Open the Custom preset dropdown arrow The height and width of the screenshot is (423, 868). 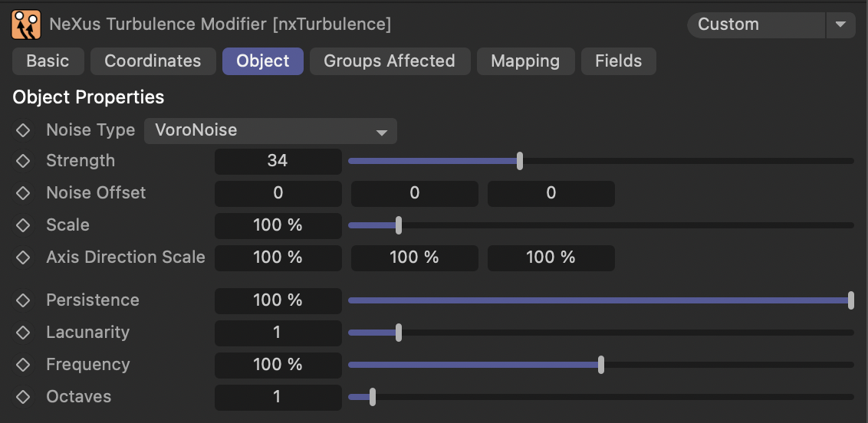pyautogui.click(x=841, y=25)
